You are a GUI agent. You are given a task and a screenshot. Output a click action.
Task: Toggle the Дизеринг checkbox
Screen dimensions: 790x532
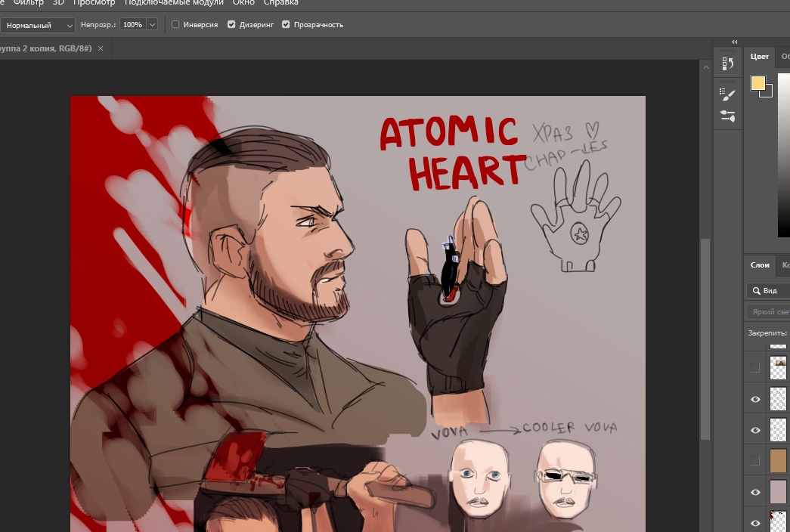pyautogui.click(x=231, y=24)
